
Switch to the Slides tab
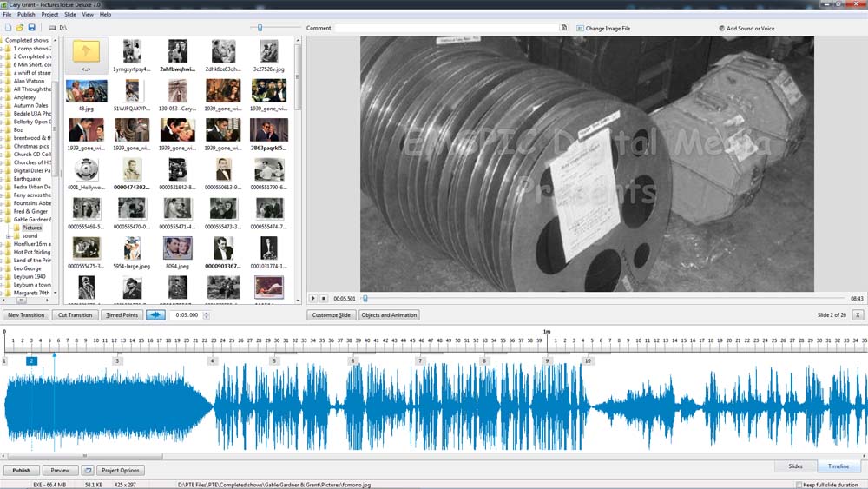click(795, 466)
